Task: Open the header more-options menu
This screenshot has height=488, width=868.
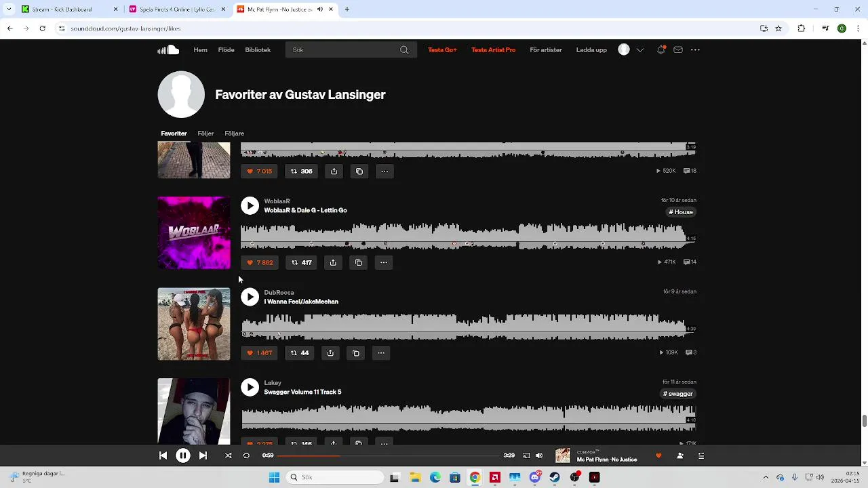Action: click(695, 49)
